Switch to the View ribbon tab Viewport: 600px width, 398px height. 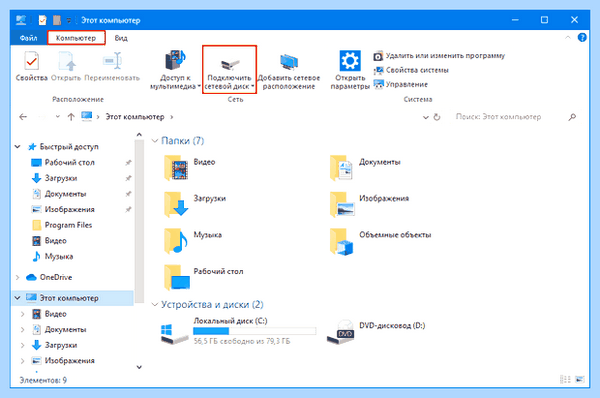121,38
